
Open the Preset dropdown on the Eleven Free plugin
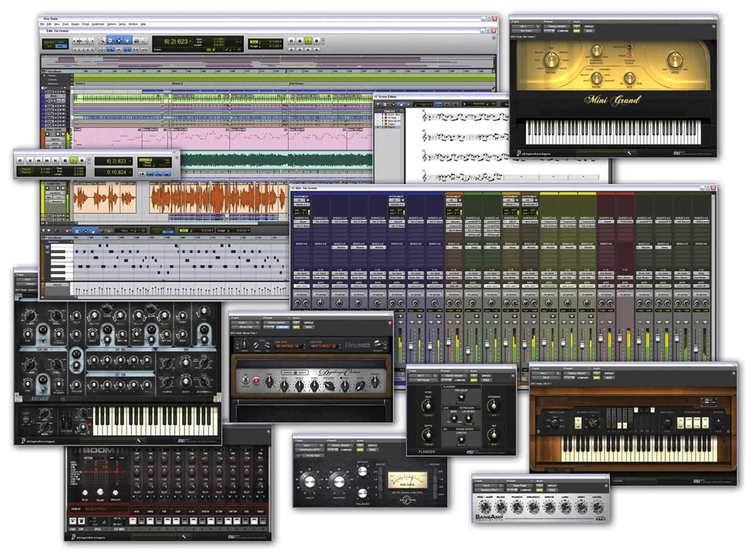[x=277, y=323]
